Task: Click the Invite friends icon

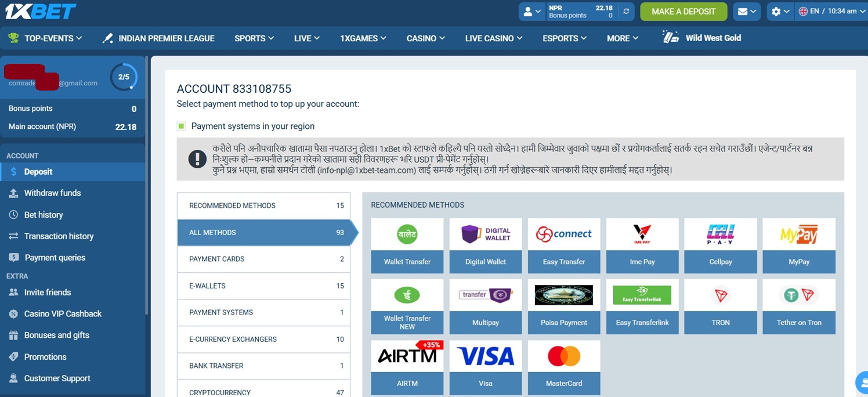Action: tap(13, 293)
